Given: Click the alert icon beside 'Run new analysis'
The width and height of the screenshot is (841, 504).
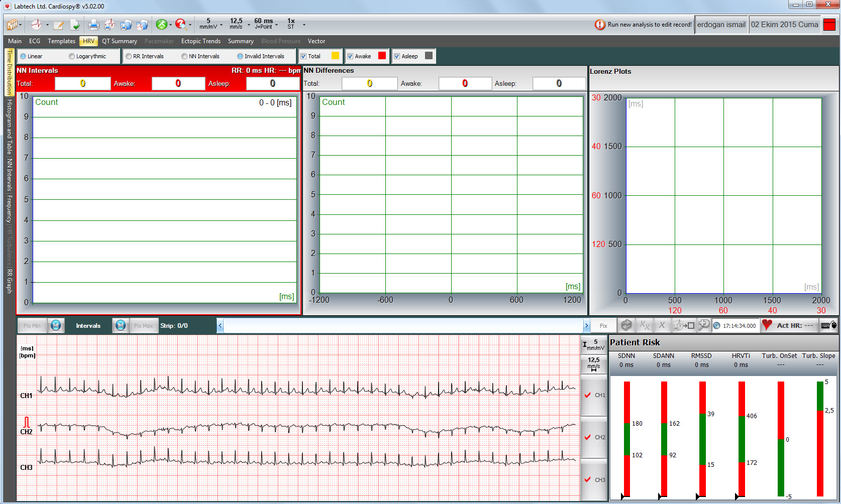Looking at the screenshot, I should (x=600, y=25).
